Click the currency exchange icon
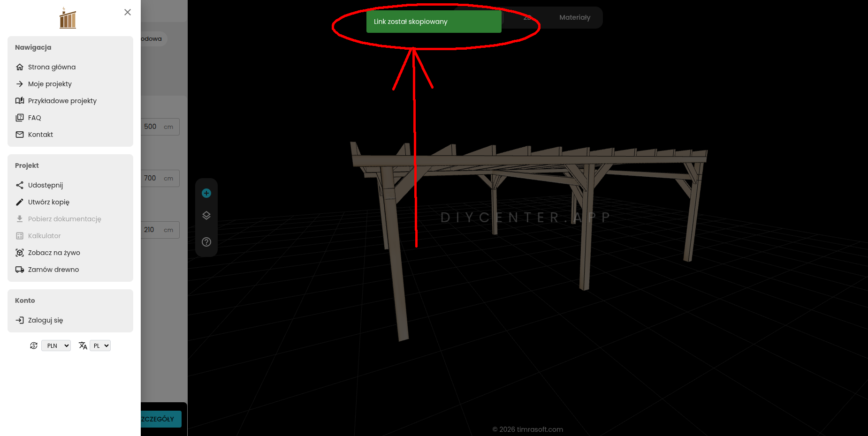The height and width of the screenshot is (436, 868). point(34,346)
